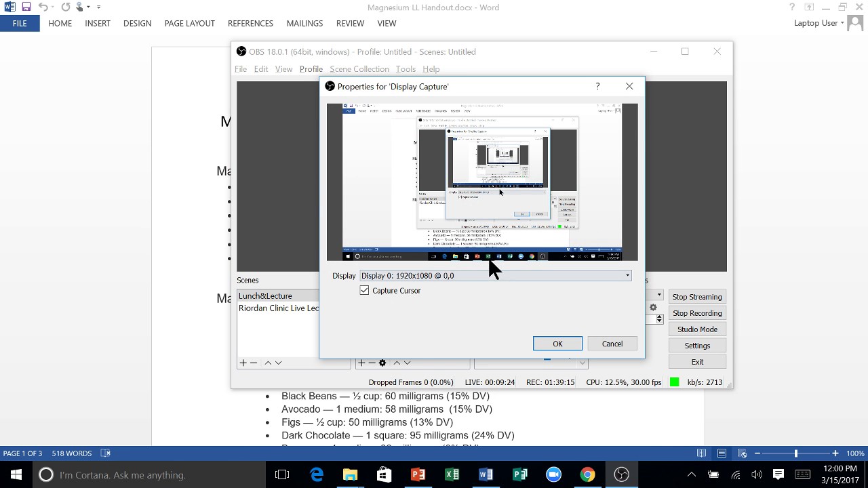868x488 pixels.
Task: Open the OBS Tools menu
Action: (x=406, y=69)
